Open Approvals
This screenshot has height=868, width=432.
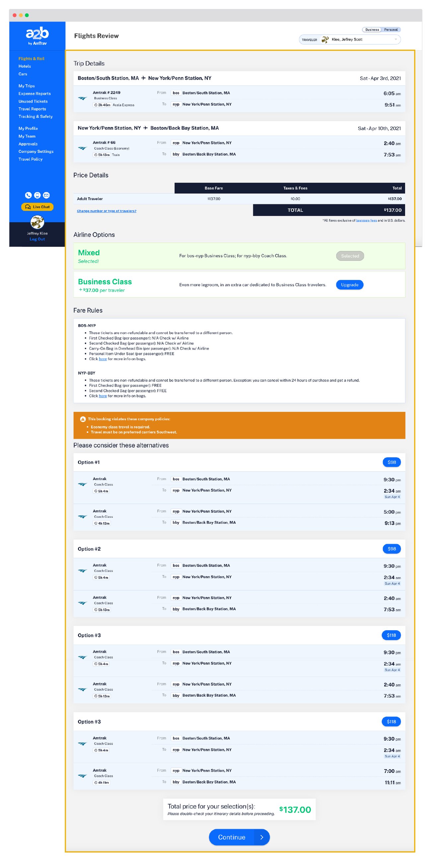pyautogui.click(x=28, y=144)
